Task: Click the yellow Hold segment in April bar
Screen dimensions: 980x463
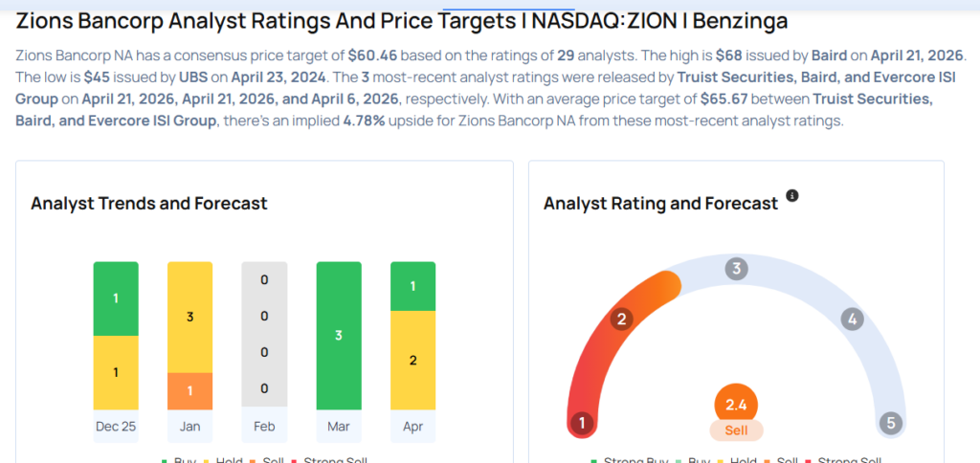Action: (412, 360)
